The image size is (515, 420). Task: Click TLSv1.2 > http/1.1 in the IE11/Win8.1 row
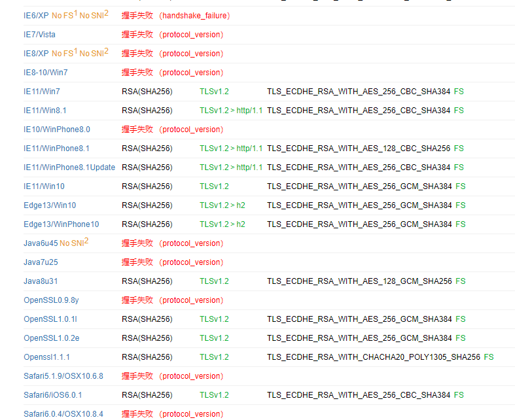(231, 111)
